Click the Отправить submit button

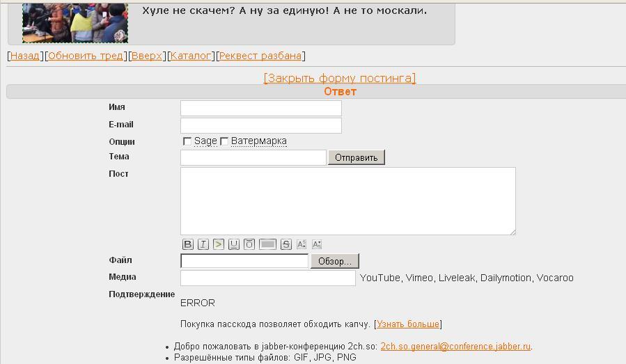tap(356, 157)
